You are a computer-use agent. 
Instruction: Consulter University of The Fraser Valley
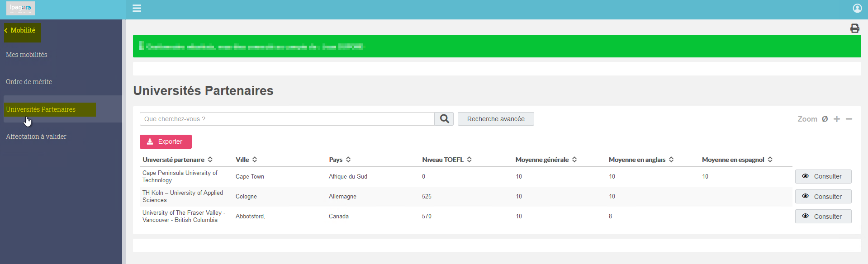pyautogui.click(x=823, y=217)
